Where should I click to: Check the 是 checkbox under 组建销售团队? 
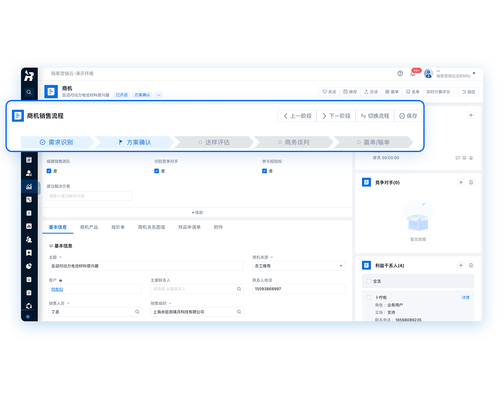(48, 171)
